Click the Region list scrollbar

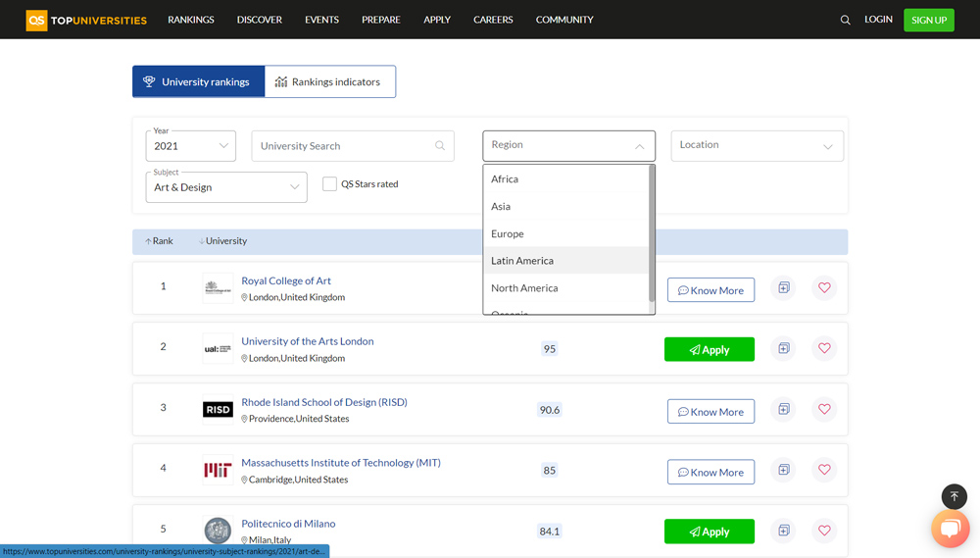pos(652,232)
